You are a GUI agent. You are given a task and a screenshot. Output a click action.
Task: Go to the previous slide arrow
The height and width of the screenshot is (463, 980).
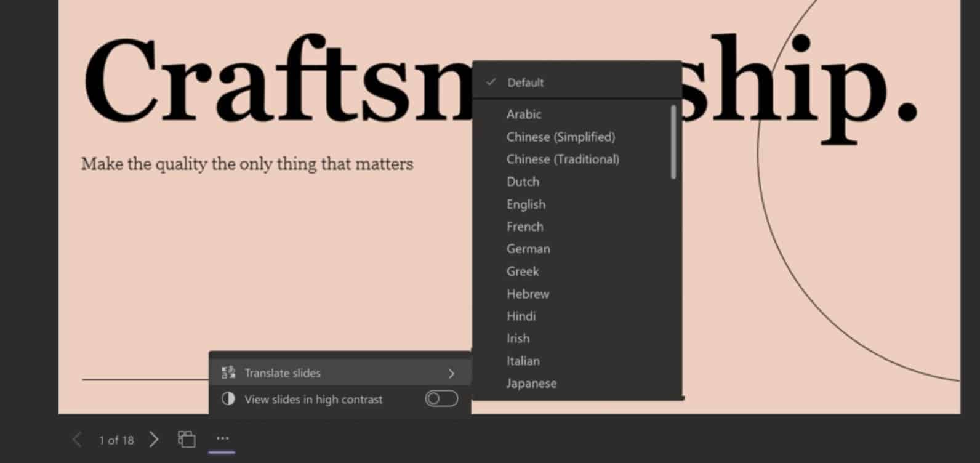pos(77,440)
